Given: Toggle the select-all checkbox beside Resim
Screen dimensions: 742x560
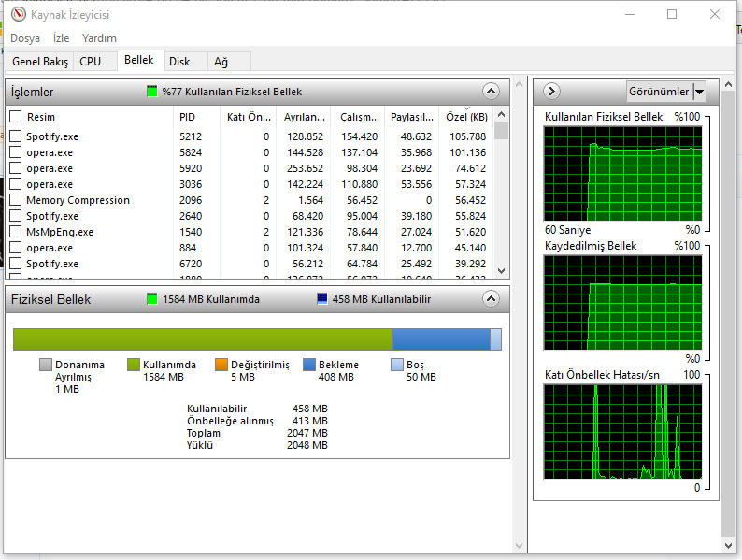Looking at the screenshot, I should 16,117.
